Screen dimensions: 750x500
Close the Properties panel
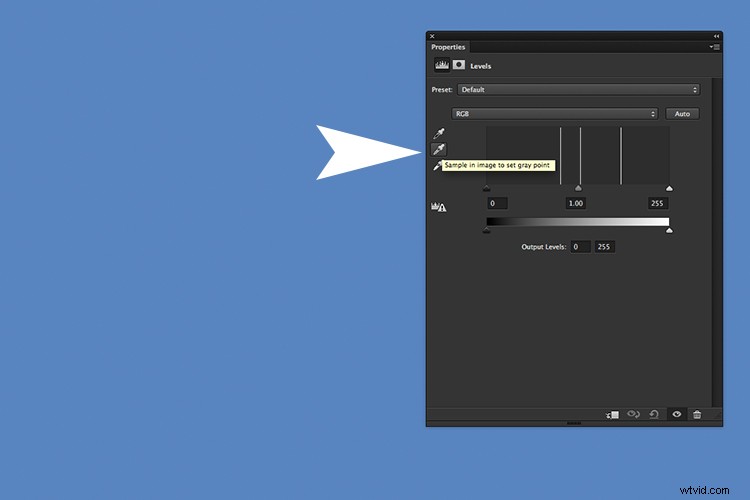click(432, 36)
